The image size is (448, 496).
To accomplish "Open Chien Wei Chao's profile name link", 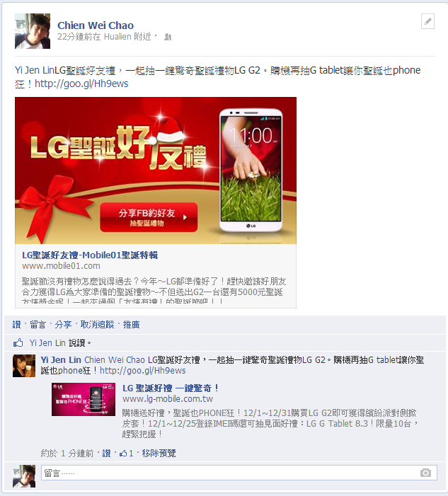I will pyautogui.click(x=96, y=25).
